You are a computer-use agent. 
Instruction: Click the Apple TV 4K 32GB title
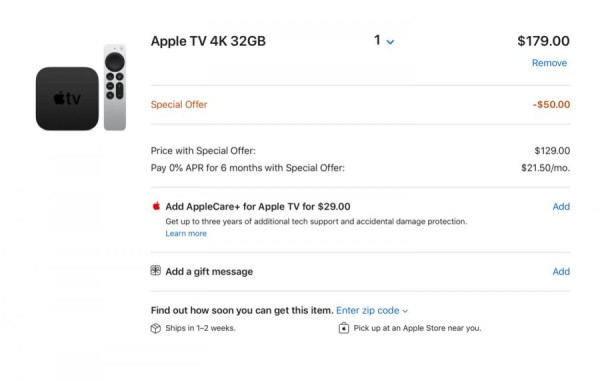[x=208, y=41]
